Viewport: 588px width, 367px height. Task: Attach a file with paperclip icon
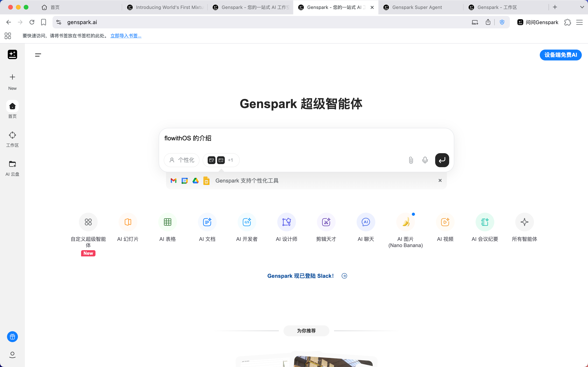click(411, 160)
